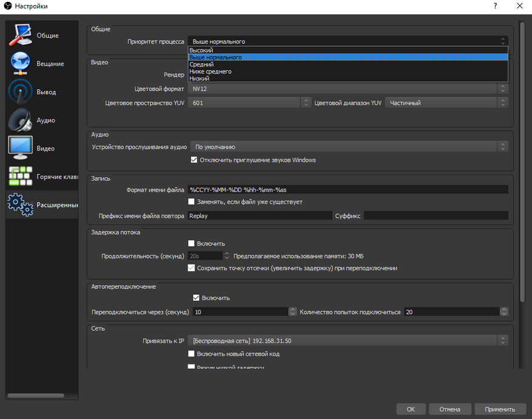Select Расширенные label in sidebar
Viewport: 532px width, 419px height.
click(58, 205)
